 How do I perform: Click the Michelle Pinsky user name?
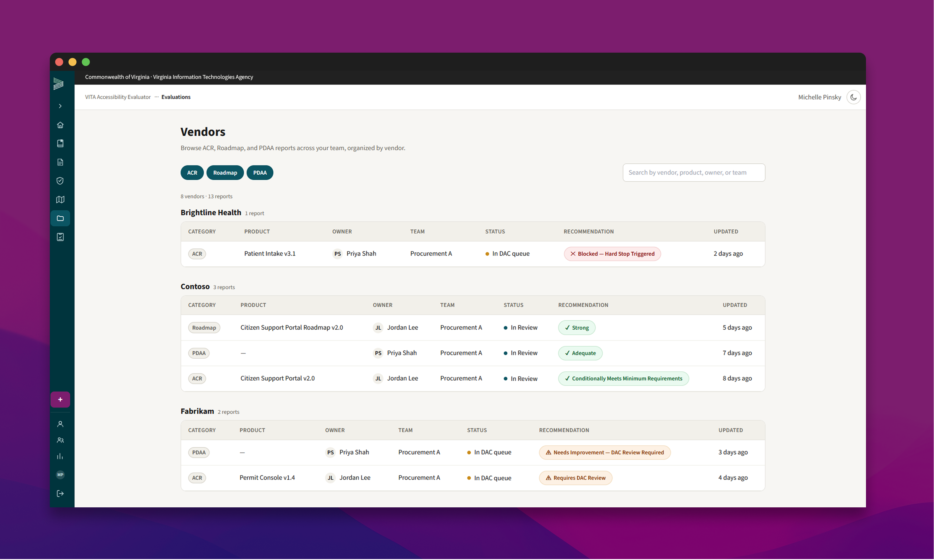click(x=820, y=97)
